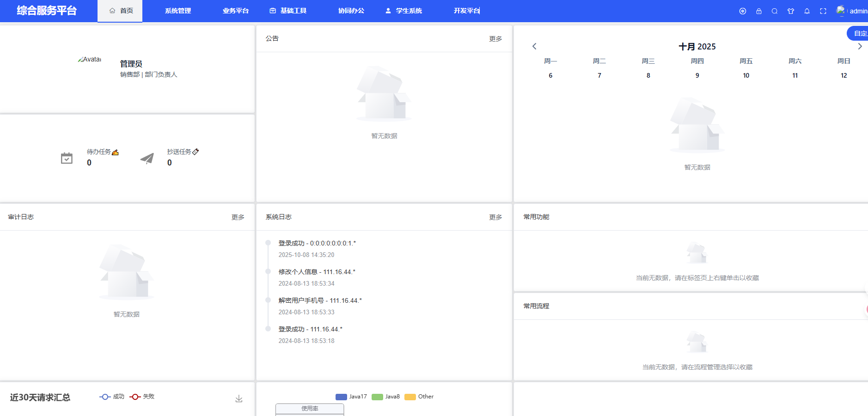This screenshot has height=416, width=868.
Task: Click 更多 in the 公告 panel
Action: 495,39
